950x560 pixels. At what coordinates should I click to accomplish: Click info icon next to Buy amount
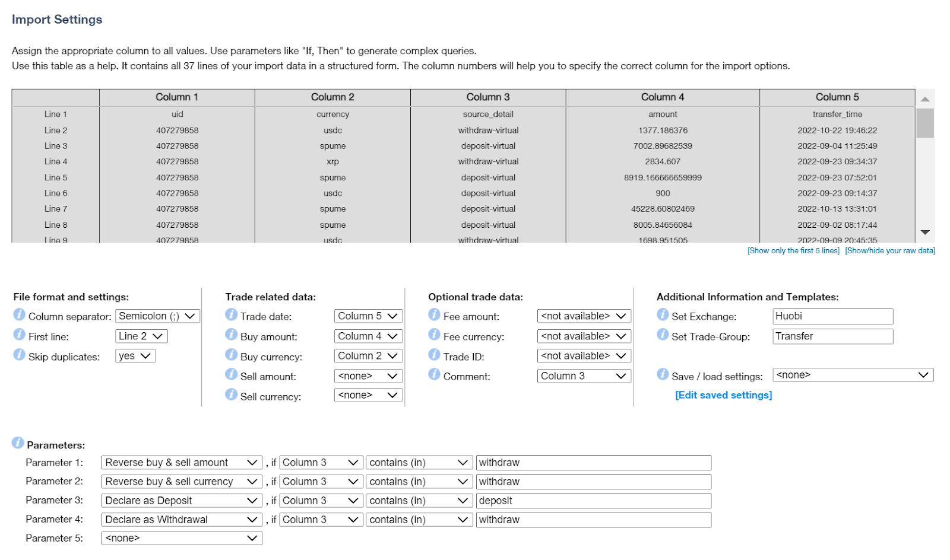(x=231, y=335)
